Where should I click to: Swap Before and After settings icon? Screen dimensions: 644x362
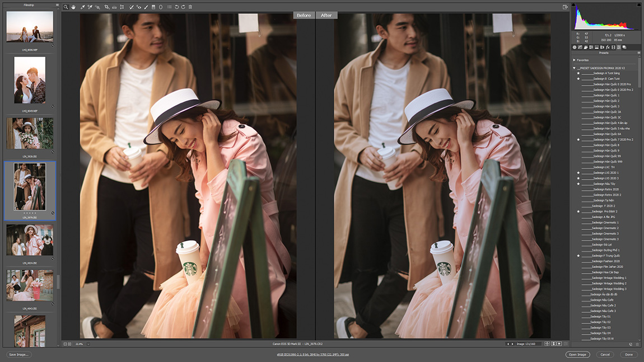point(554,344)
